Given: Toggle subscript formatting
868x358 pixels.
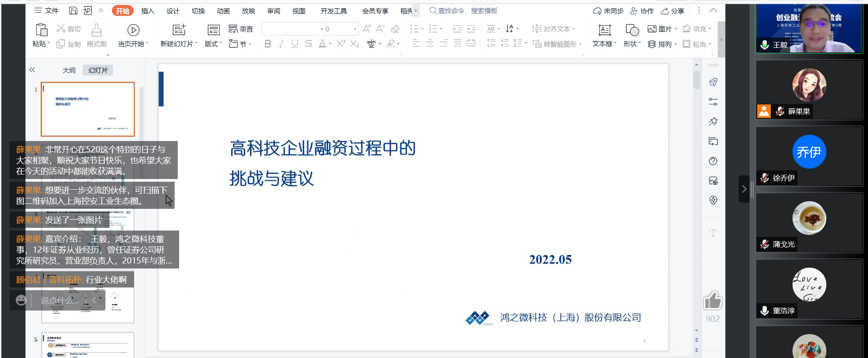Looking at the screenshot, I should point(355,44).
